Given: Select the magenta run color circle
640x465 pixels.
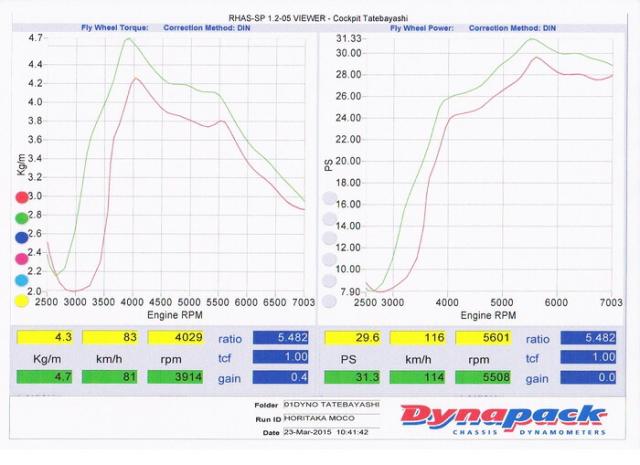Looking at the screenshot, I should 22,259.
